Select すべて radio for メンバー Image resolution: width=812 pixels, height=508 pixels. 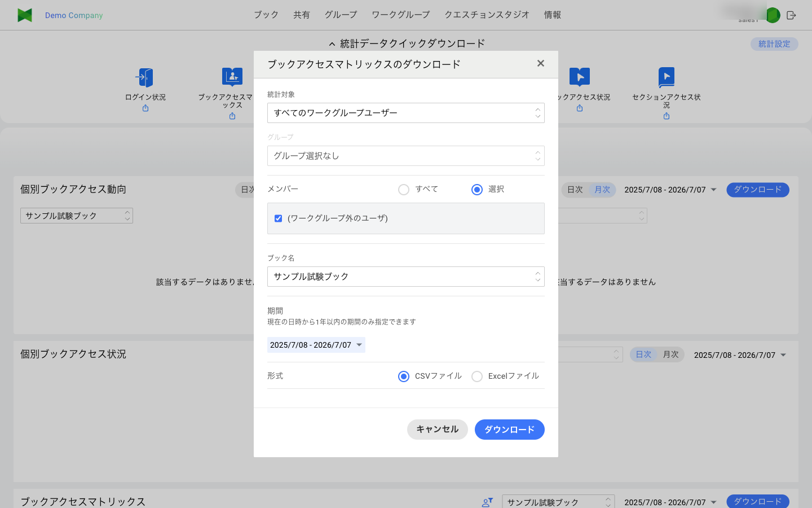(404, 190)
